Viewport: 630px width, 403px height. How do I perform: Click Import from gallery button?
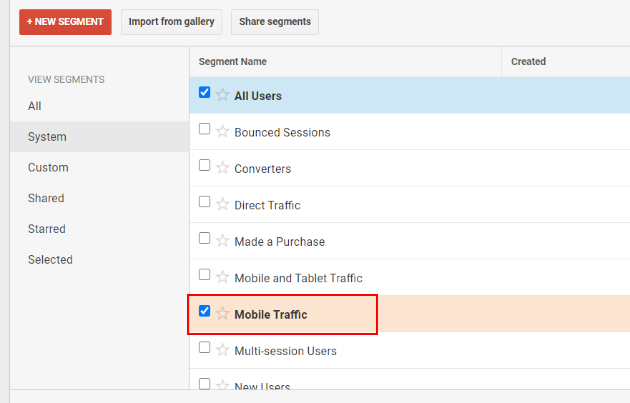click(x=172, y=22)
